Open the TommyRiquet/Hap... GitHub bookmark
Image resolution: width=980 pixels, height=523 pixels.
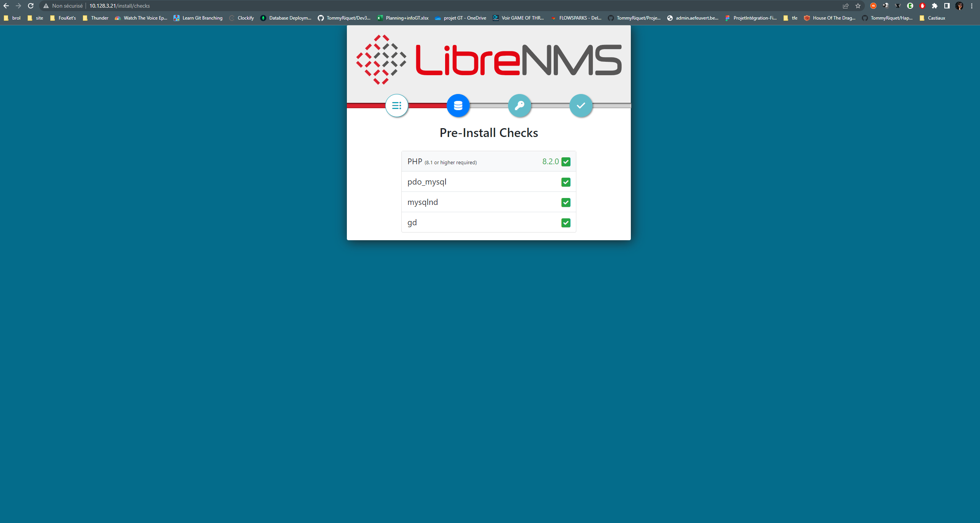click(888, 18)
